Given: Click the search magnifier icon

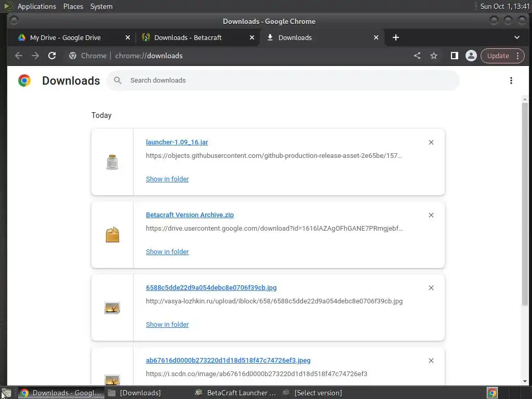Looking at the screenshot, I should click(x=117, y=81).
